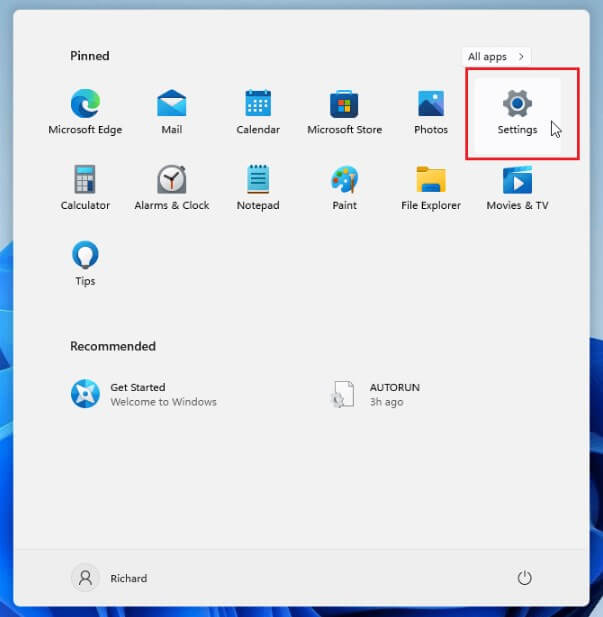The height and width of the screenshot is (617, 603).
Task: Open the Paint app
Action: coord(344,188)
